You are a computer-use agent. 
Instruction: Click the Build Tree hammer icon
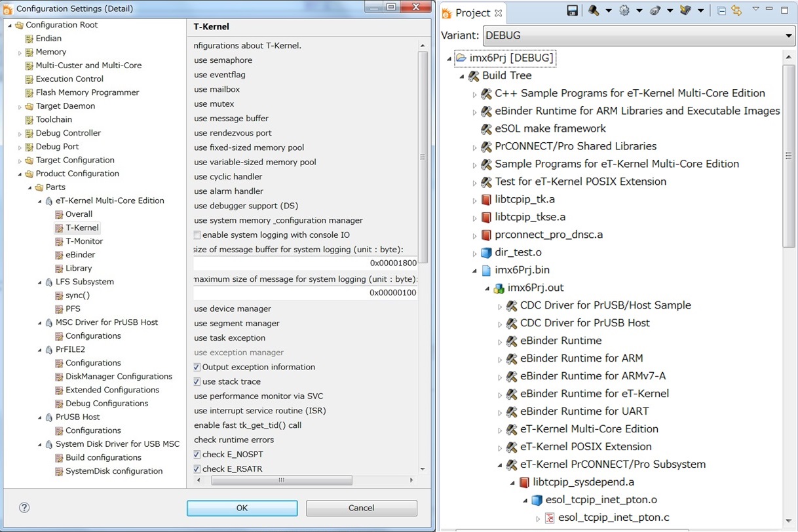click(474, 76)
